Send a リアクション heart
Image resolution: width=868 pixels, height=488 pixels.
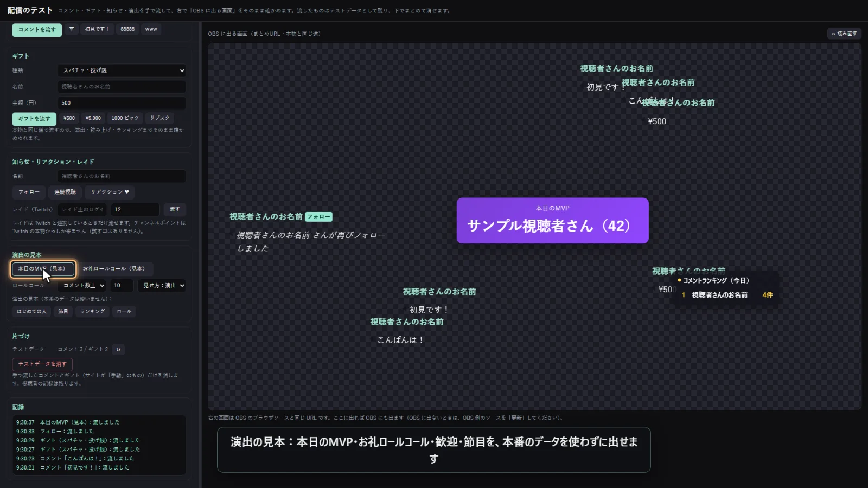pyautogui.click(x=110, y=192)
